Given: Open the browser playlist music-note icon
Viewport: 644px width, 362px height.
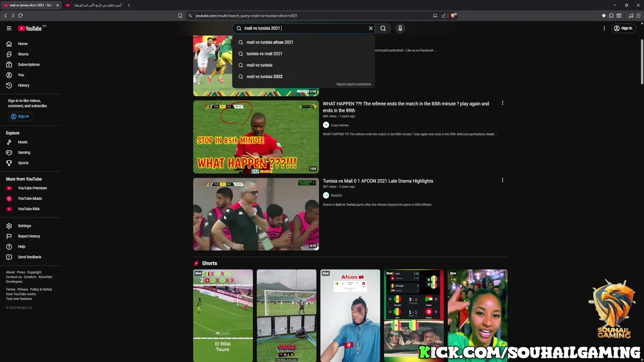Looking at the screenshot, I should (x=631, y=16).
